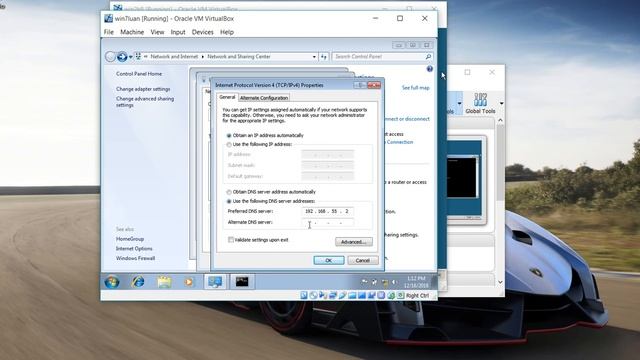Screen dimensions: 640x360
Task: Open the Devices menu
Action: pos(202,32)
